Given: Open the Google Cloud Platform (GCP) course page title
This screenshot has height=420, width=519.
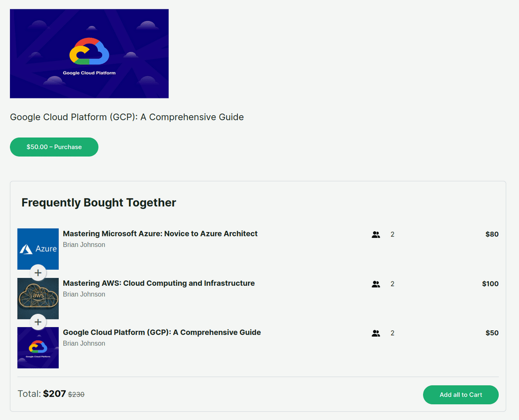Looking at the screenshot, I should pyautogui.click(x=127, y=117).
